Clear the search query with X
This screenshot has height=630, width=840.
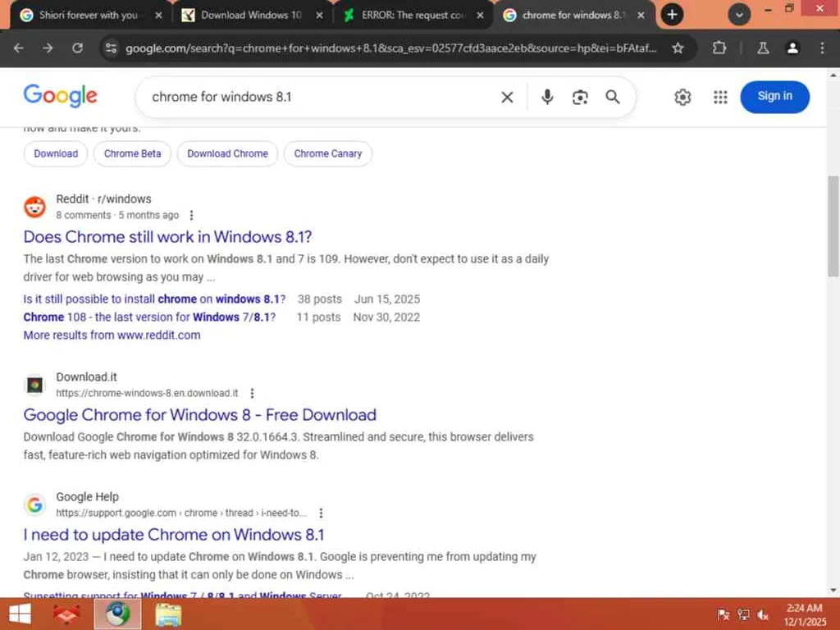[x=507, y=97]
